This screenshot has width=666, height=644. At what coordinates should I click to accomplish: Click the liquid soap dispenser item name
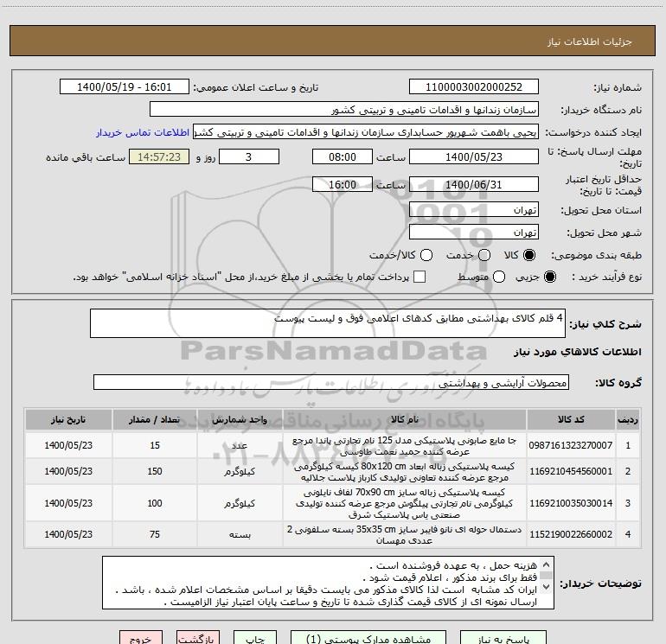pos(405,446)
